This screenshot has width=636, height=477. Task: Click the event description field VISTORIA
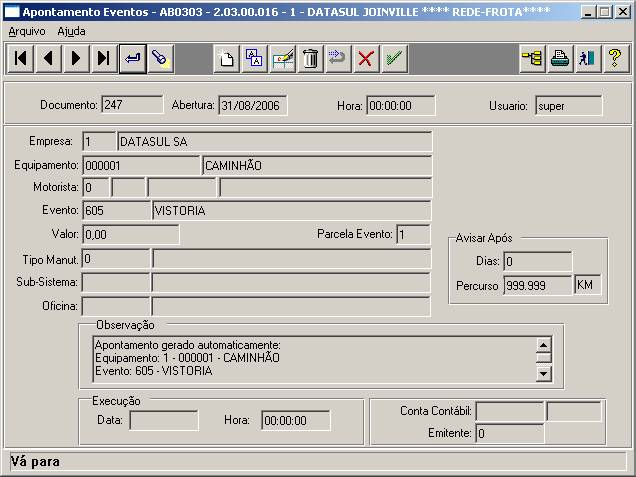292,211
